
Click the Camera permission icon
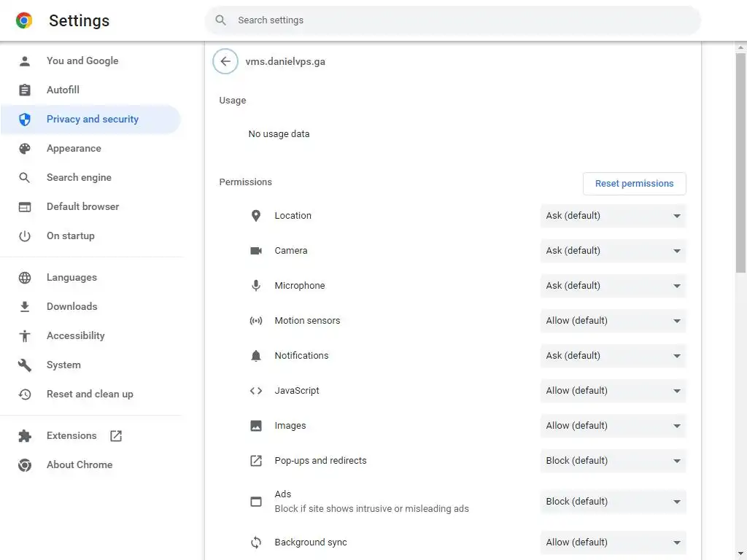[256, 251]
